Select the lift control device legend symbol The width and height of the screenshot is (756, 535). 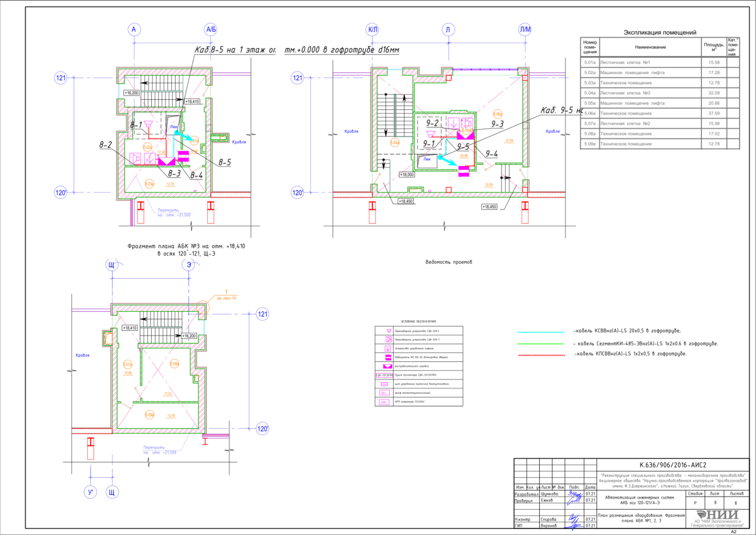(x=388, y=348)
